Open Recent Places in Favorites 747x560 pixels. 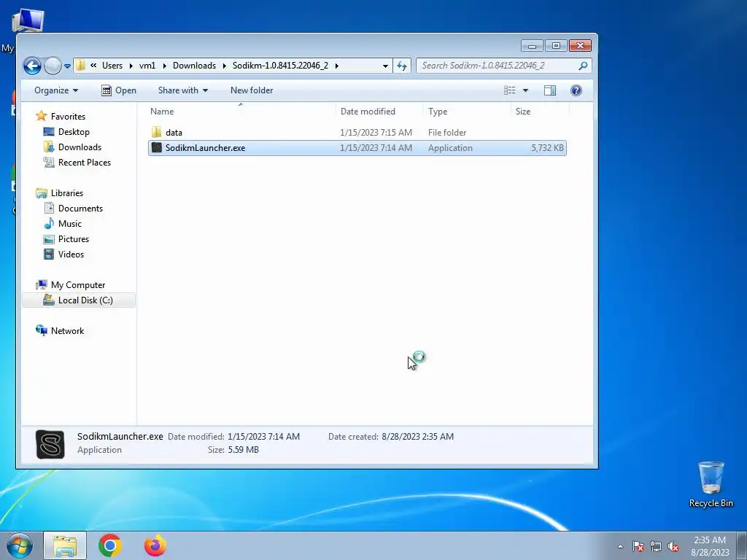(x=85, y=162)
